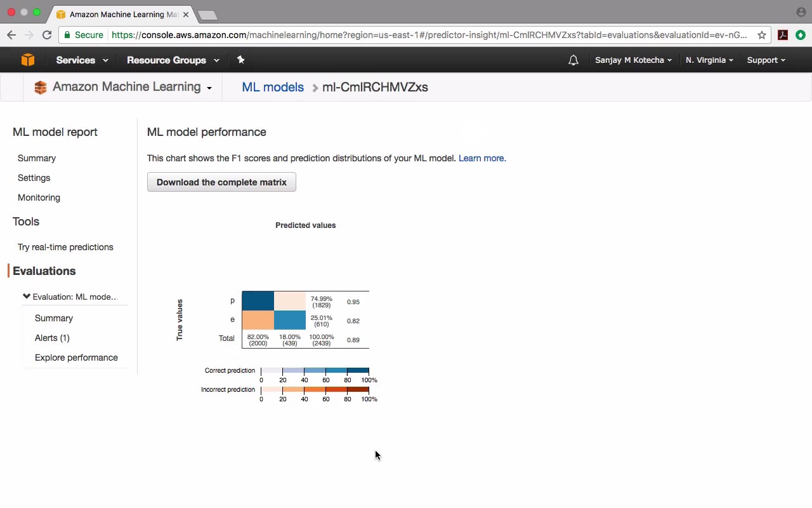Open the Support dropdown

tap(766, 60)
